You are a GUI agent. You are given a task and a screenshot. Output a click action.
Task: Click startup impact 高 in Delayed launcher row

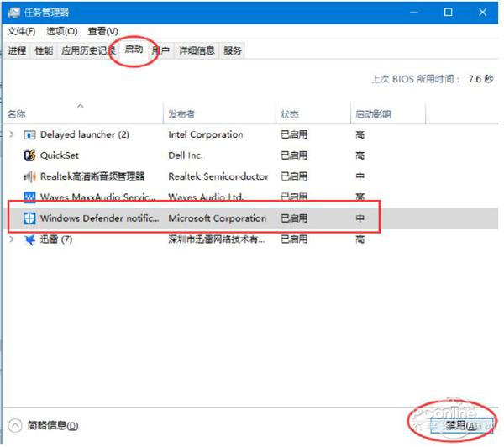pos(360,134)
